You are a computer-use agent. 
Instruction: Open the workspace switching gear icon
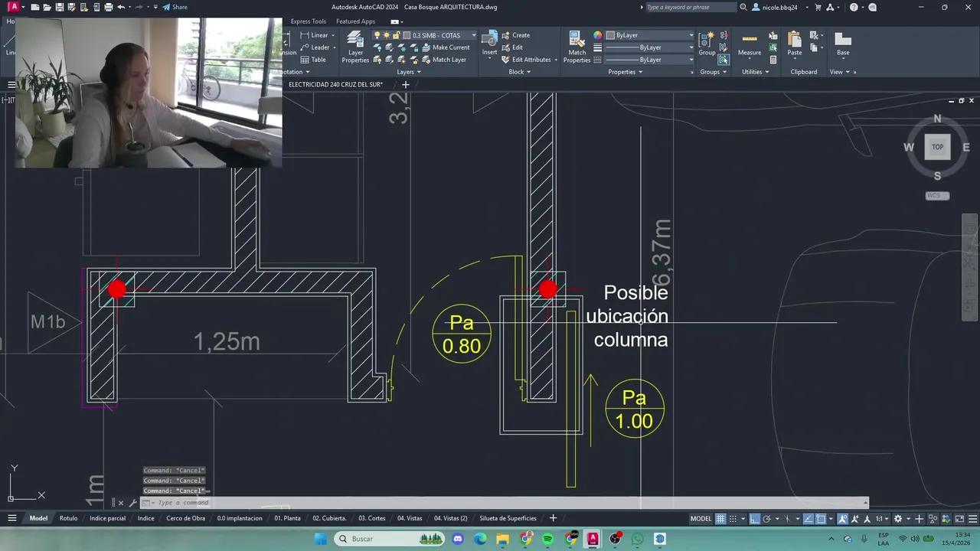coord(898,518)
